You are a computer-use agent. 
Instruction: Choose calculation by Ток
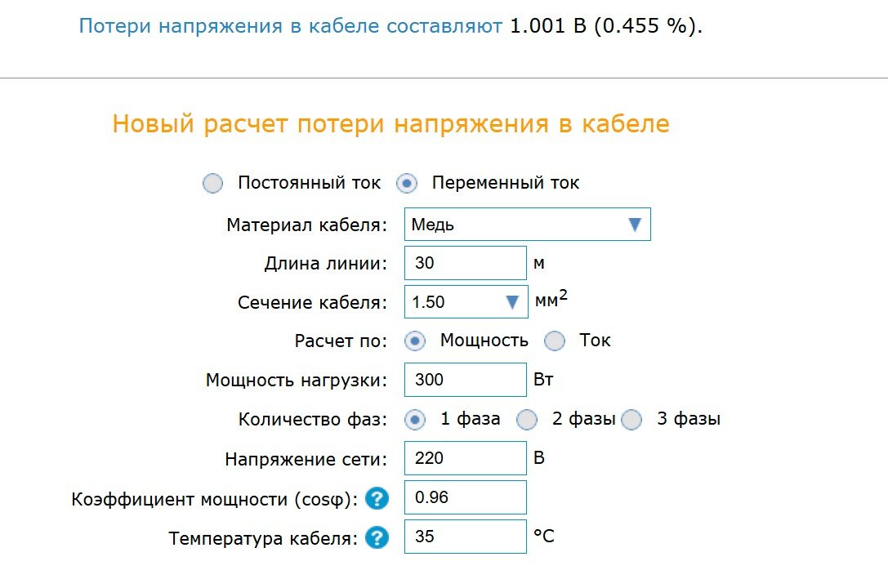555,341
